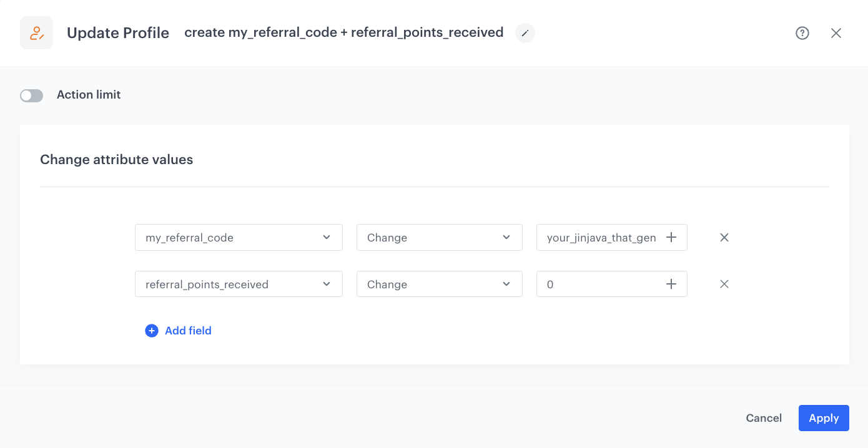Click Cancel to discard changes
Image resolution: width=868 pixels, height=448 pixels.
pyautogui.click(x=763, y=417)
